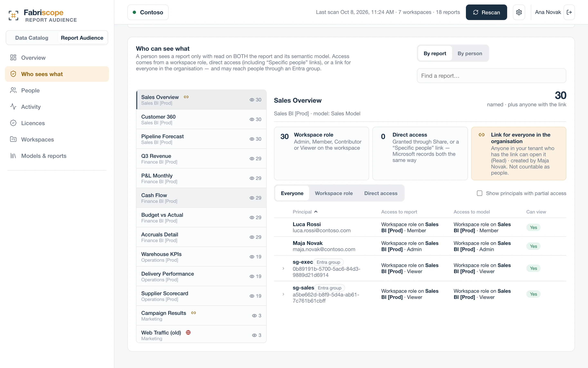This screenshot has width=588, height=368.
Task: Click the Rescan button
Action: point(486,12)
